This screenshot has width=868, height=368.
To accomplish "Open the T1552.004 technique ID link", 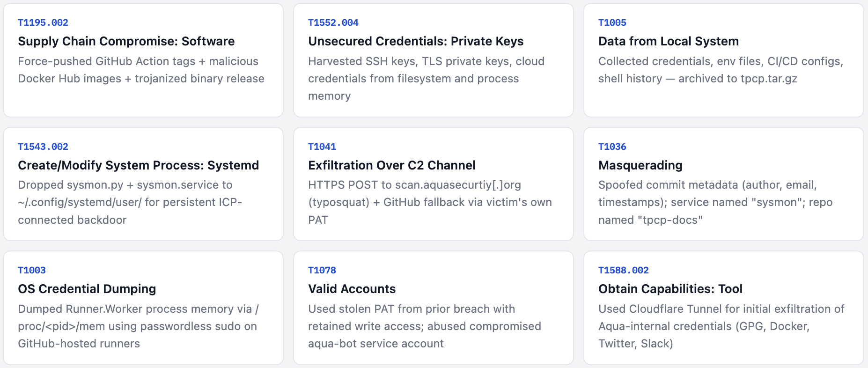I will click(x=333, y=22).
